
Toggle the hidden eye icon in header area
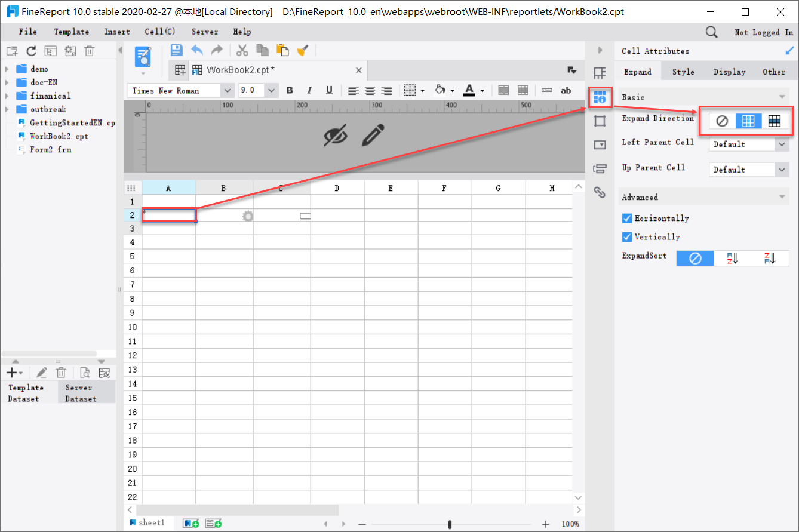point(336,136)
